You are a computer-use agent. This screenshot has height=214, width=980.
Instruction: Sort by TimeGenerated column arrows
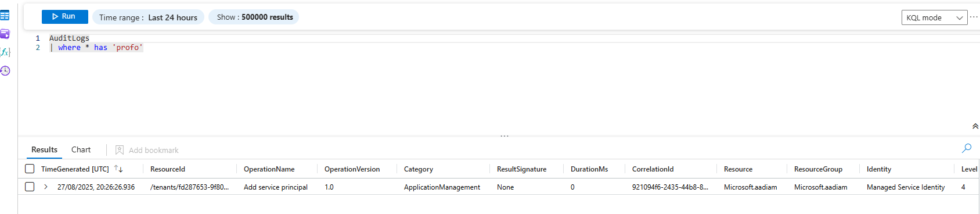click(x=118, y=169)
